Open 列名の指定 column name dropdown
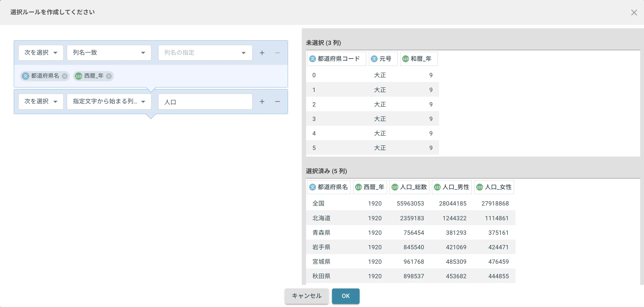 [205, 53]
